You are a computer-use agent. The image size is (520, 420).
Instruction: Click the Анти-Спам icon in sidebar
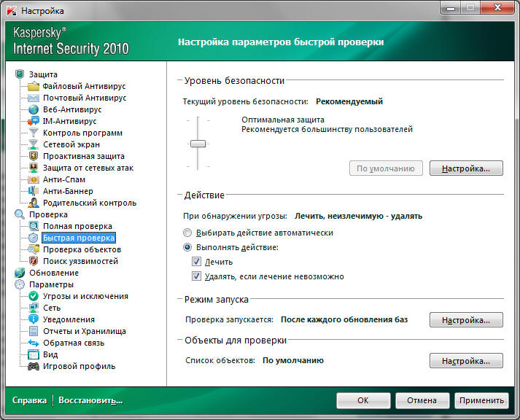(33, 179)
